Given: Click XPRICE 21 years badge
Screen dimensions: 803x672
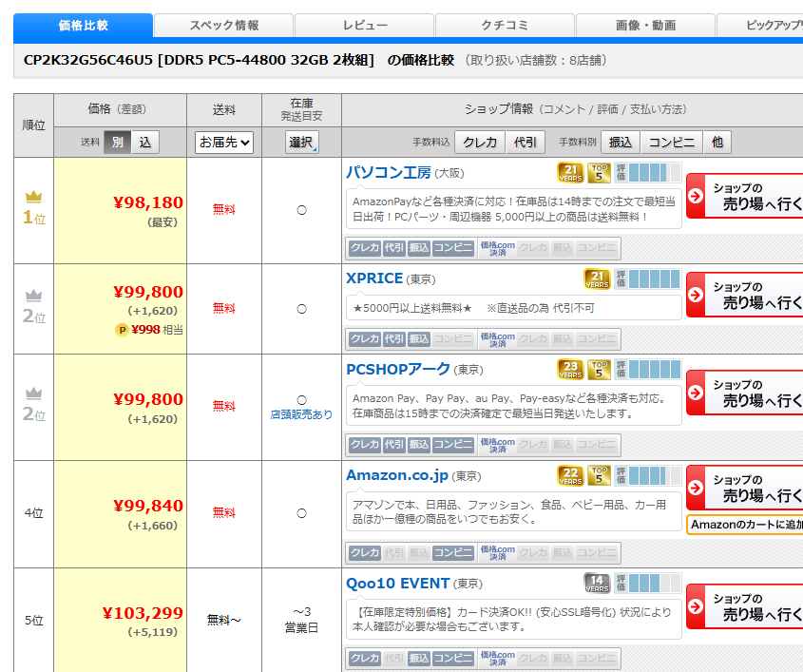Looking at the screenshot, I should [x=597, y=279].
